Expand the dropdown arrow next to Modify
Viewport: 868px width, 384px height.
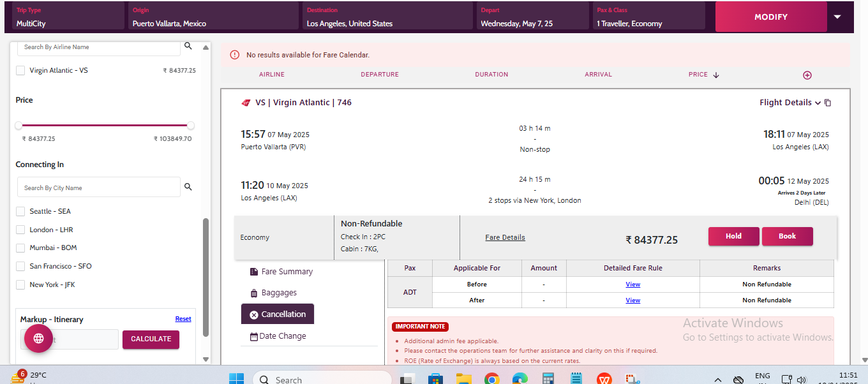pyautogui.click(x=837, y=17)
